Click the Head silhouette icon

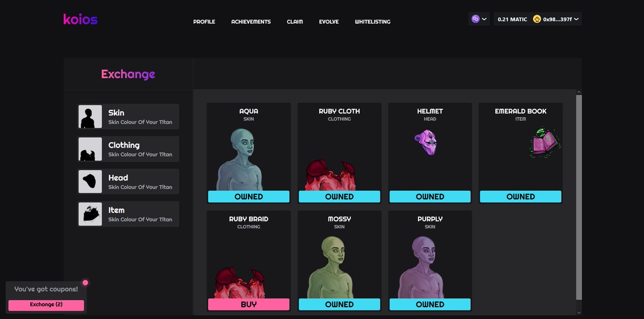90,182
